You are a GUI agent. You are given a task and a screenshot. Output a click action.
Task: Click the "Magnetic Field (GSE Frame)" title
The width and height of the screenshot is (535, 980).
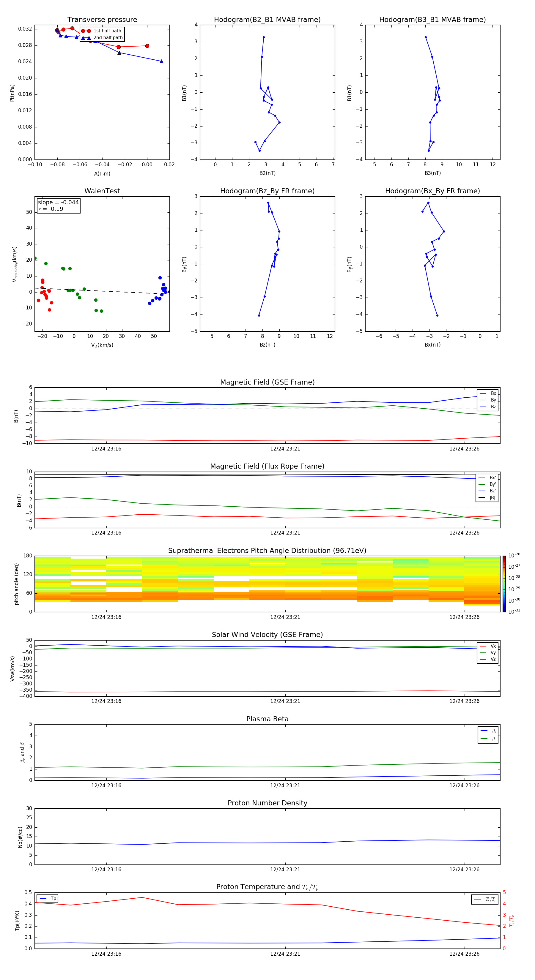pos(267,382)
